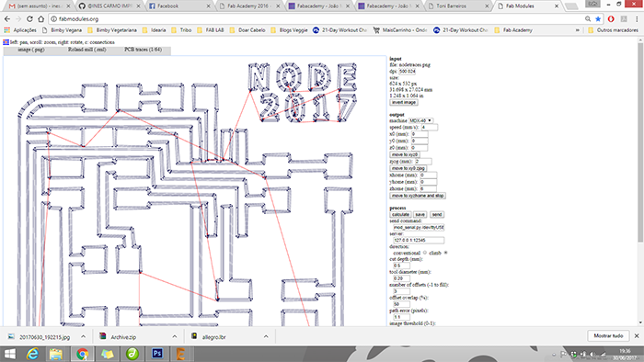644x362 pixels.
Task: Click the offset overlap (%) field
Action: (401, 304)
